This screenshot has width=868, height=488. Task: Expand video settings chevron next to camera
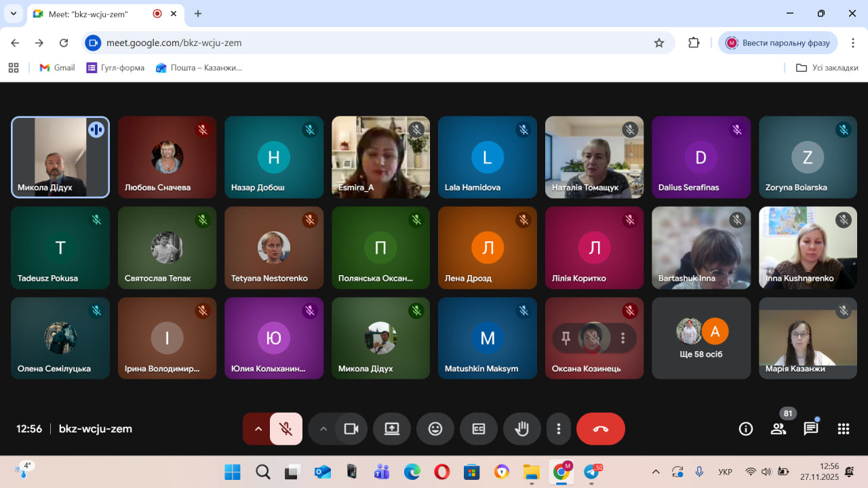click(x=323, y=428)
